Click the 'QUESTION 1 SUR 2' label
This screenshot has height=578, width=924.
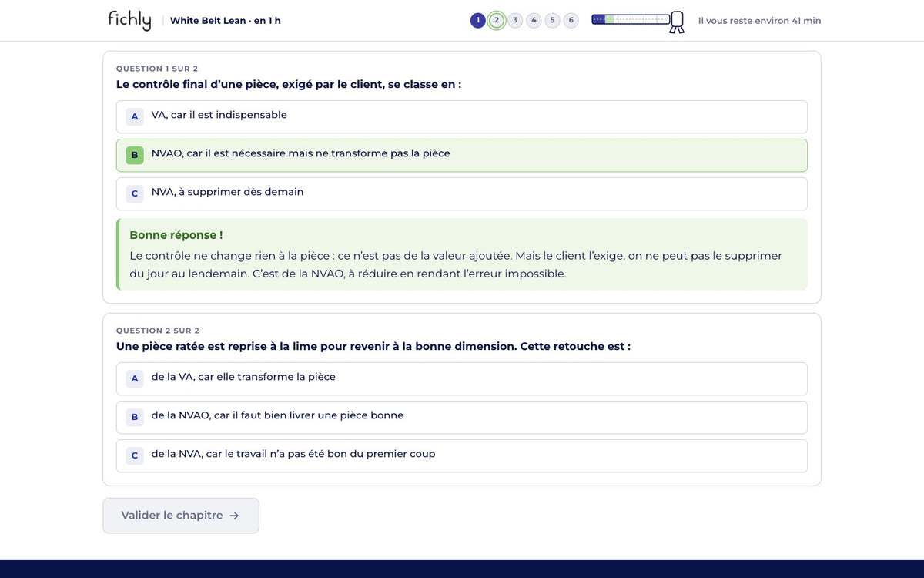tap(157, 69)
